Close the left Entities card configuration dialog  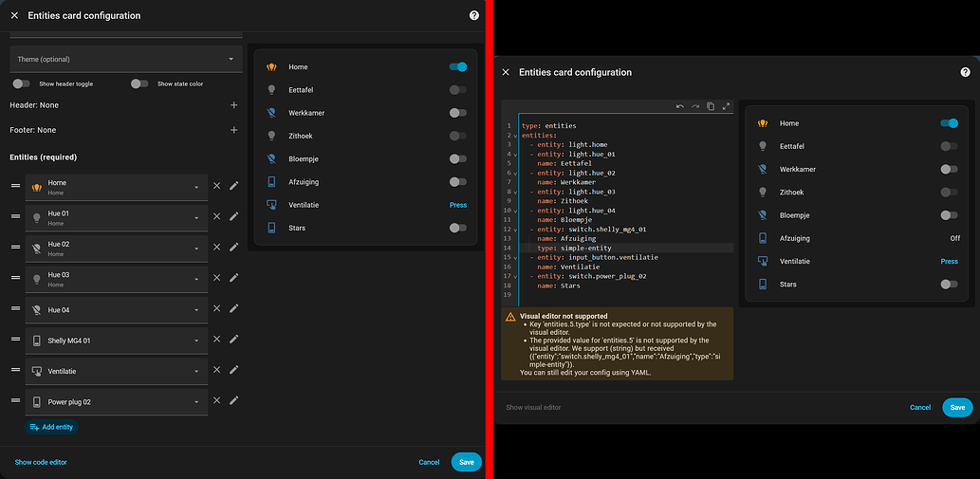pos(14,15)
